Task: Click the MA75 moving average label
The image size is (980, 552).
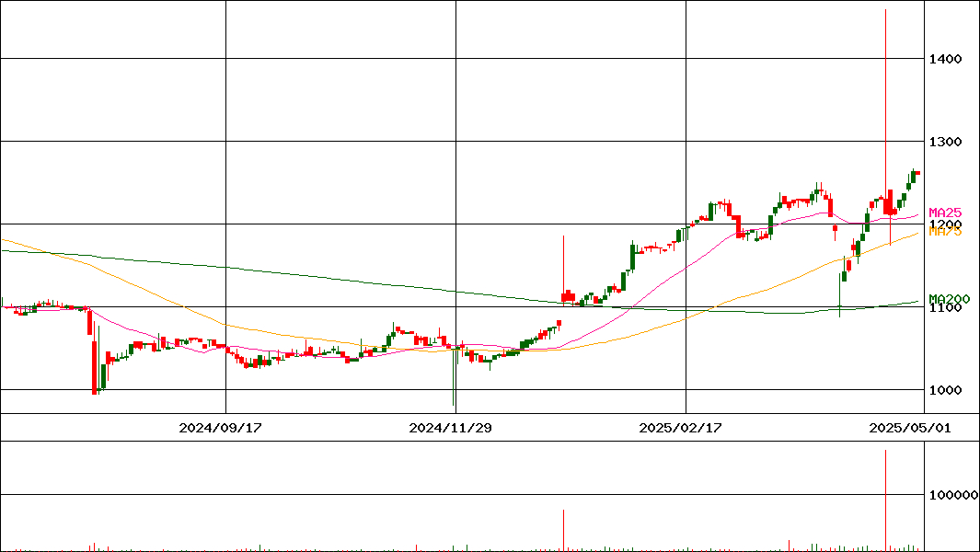Action: pos(945,232)
